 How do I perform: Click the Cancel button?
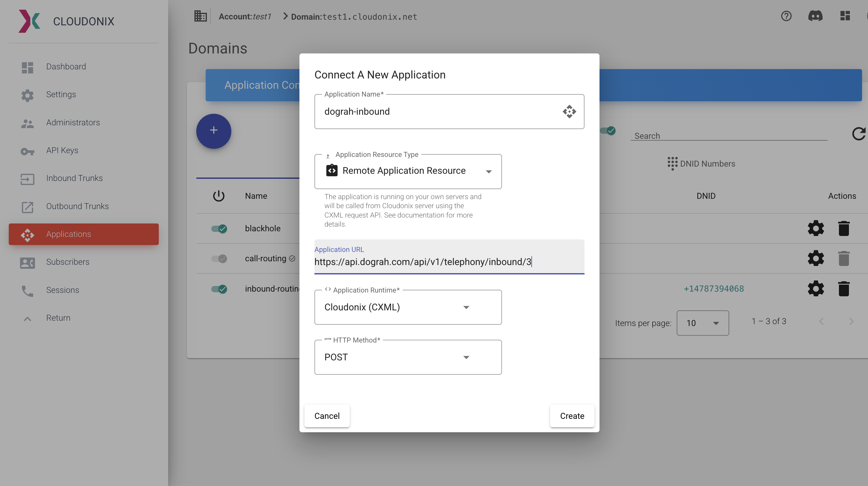tap(327, 416)
